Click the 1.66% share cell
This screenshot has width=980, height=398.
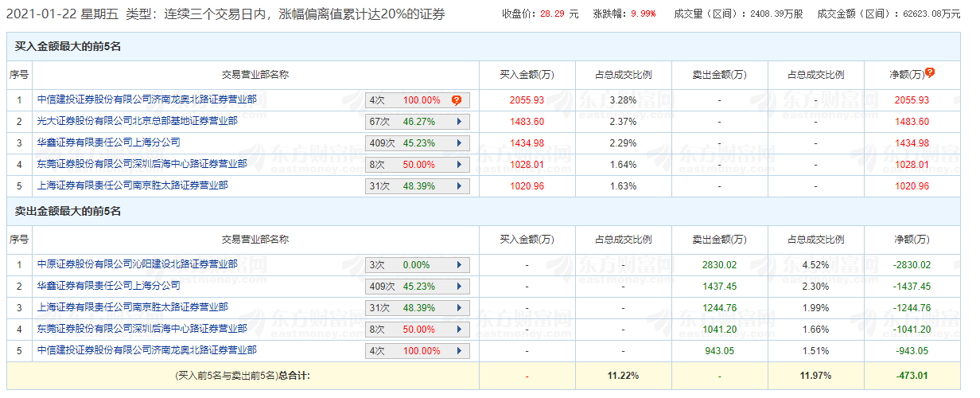(815, 330)
